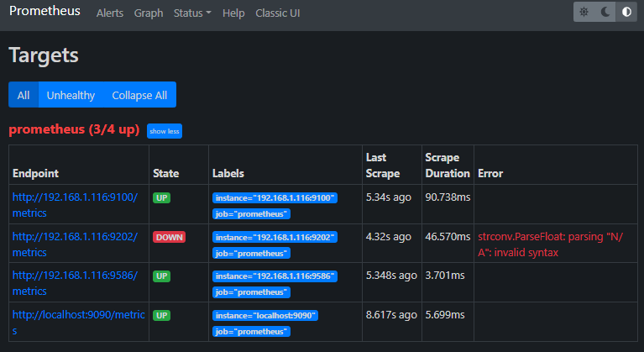
Task: Click the strconv.ParseFloat error message
Action: pos(550,244)
